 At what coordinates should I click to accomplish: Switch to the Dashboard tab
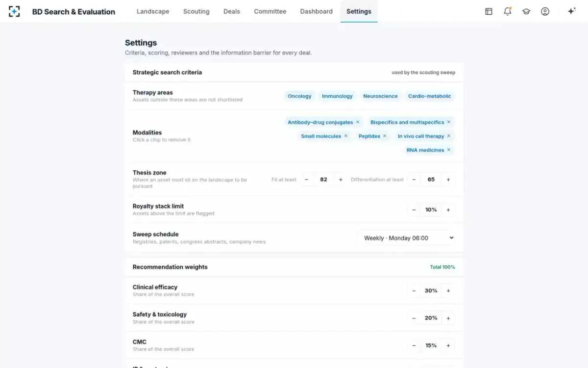click(x=317, y=11)
